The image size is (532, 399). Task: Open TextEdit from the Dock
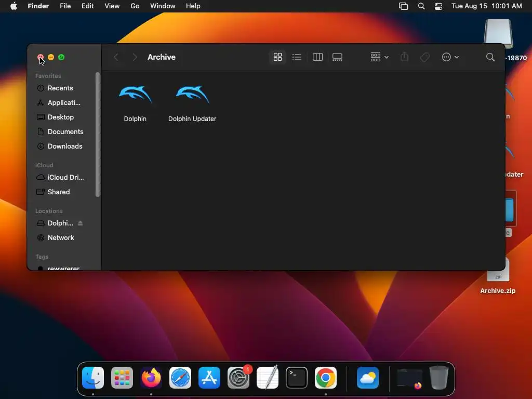click(268, 378)
